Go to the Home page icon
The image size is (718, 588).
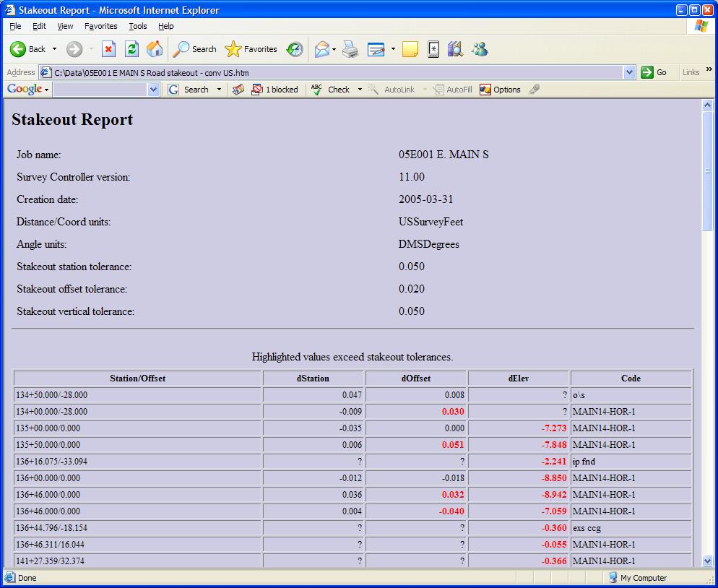click(x=155, y=49)
